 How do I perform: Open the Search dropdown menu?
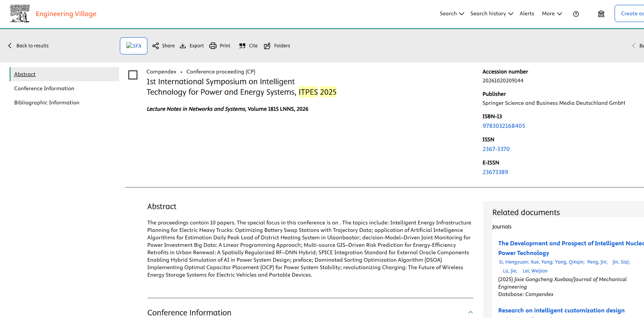(452, 13)
